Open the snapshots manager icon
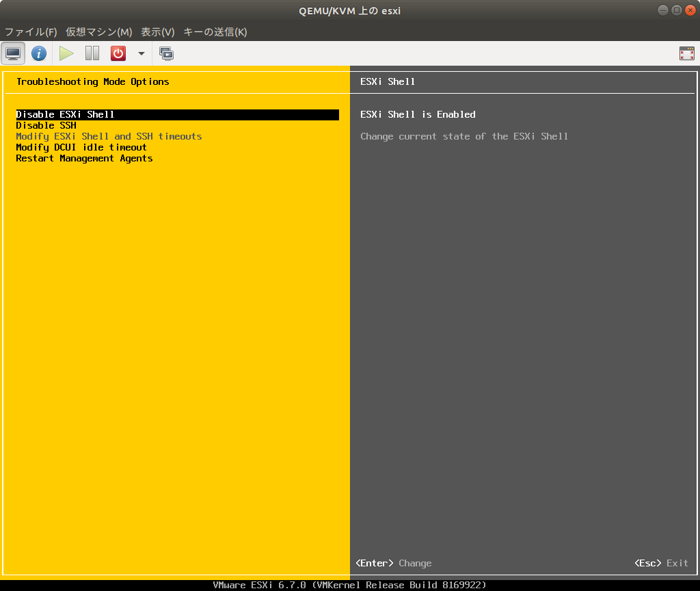Screen dimensions: 700x591 click(x=167, y=53)
